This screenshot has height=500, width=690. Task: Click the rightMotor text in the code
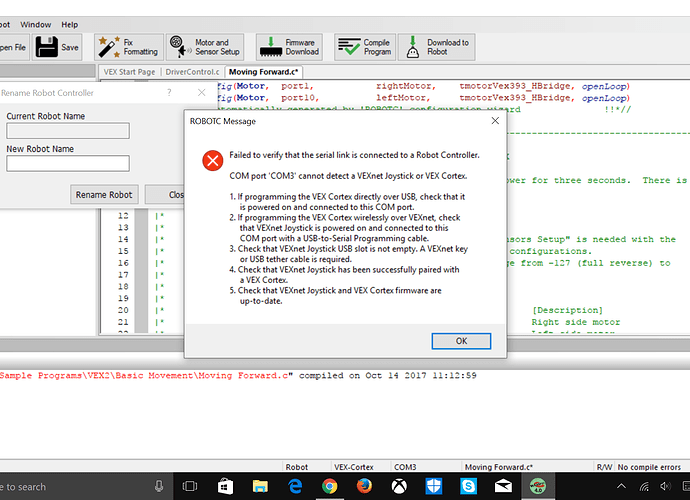click(405, 86)
